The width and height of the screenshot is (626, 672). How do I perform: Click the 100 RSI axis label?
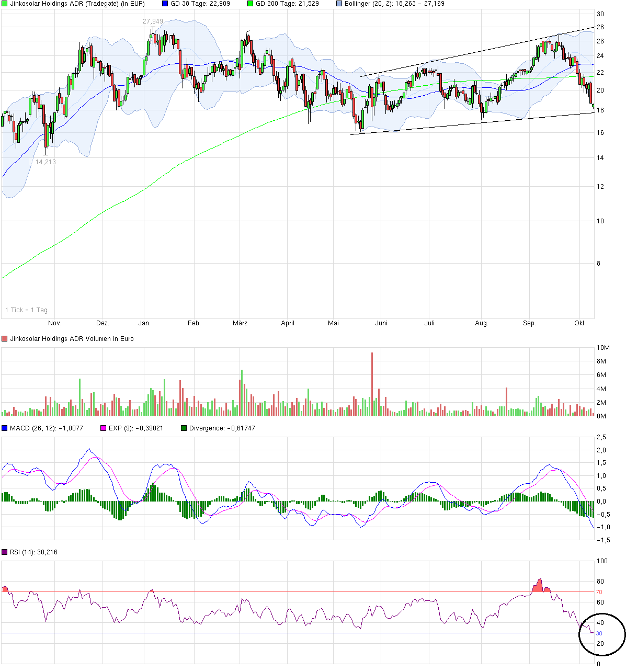(602, 562)
